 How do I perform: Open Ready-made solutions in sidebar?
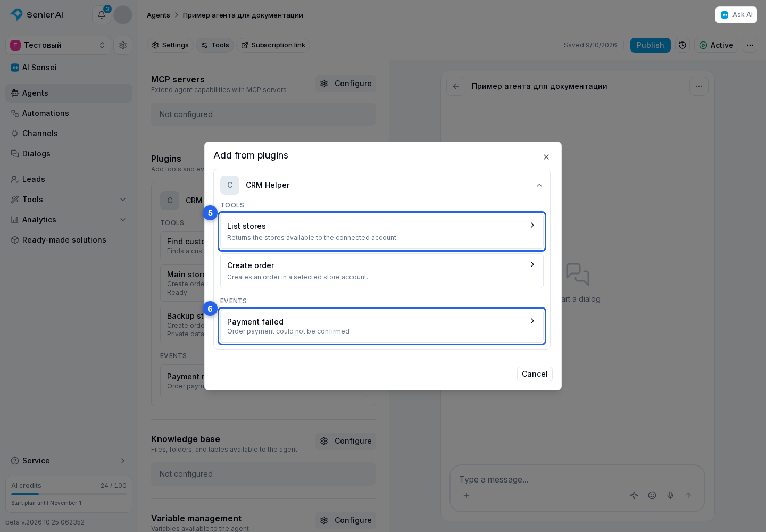pyautogui.click(x=69, y=240)
